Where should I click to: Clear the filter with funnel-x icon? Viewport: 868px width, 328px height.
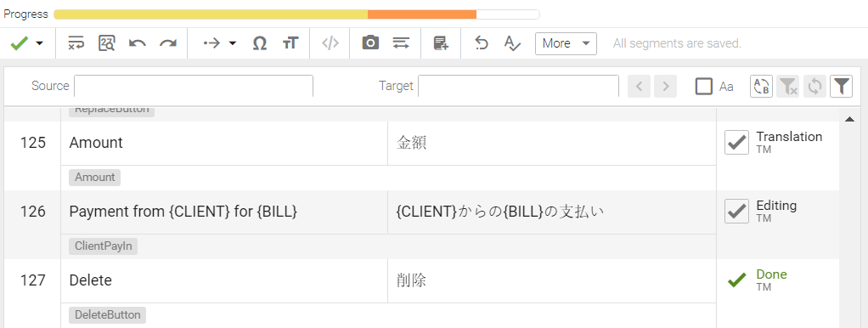[x=787, y=87]
